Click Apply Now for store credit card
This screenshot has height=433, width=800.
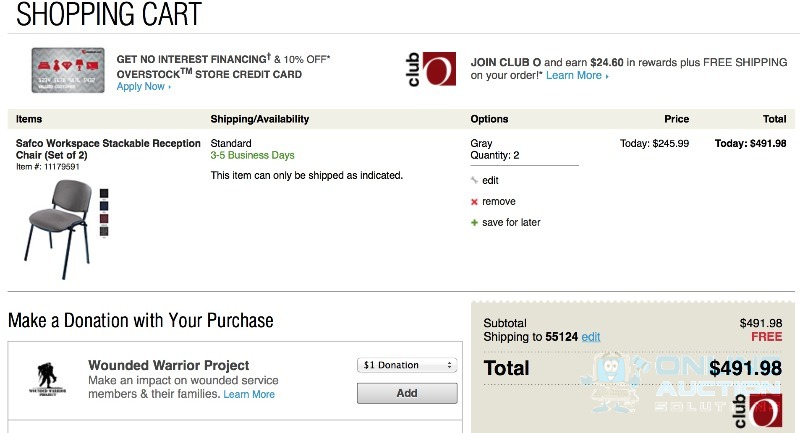[x=143, y=87]
